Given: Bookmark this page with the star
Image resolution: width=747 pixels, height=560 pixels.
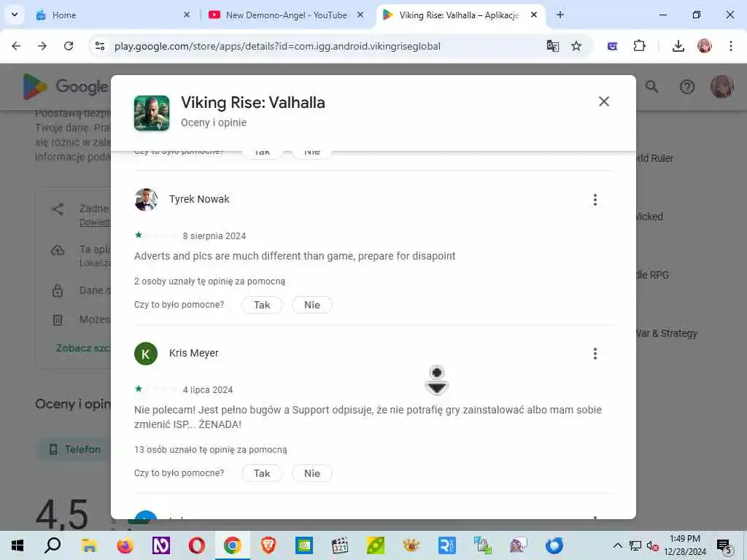Looking at the screenshot, I should coord(576,46).
